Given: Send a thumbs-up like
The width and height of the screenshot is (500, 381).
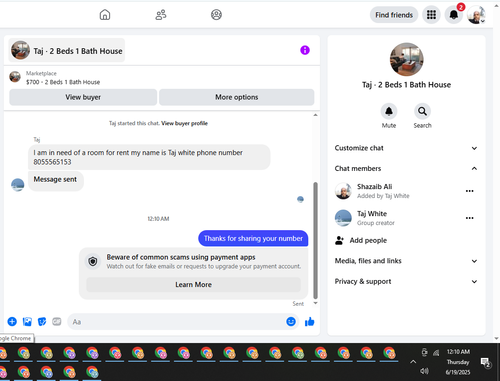Looking at the screenshot, I should click(310, 322).
